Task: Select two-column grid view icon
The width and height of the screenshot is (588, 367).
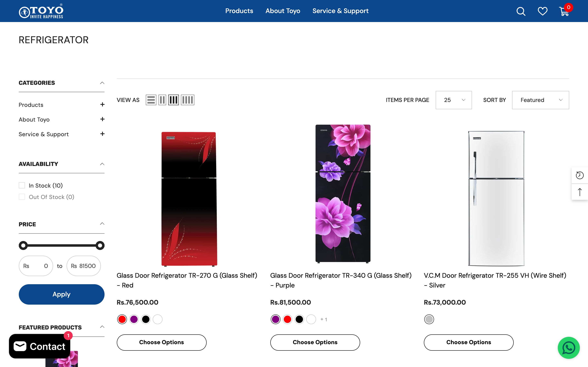Action: click(x=162, y=100)
